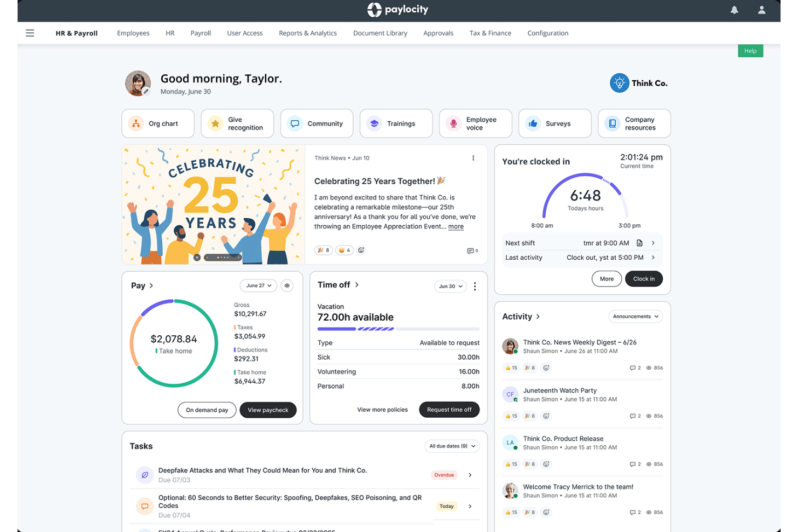Expand the Activity section chevron
The height and width of the screenshot is (532, 798).
pyautogui.click(x=538, y=316)
